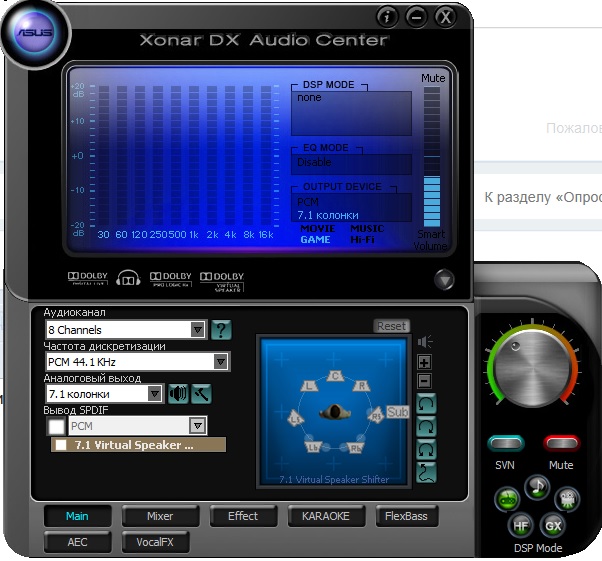Viewport: 602px width, 561px height.
Task: Check the 7.1 Virtual Speaker checkbox
Action: (61, 445)
